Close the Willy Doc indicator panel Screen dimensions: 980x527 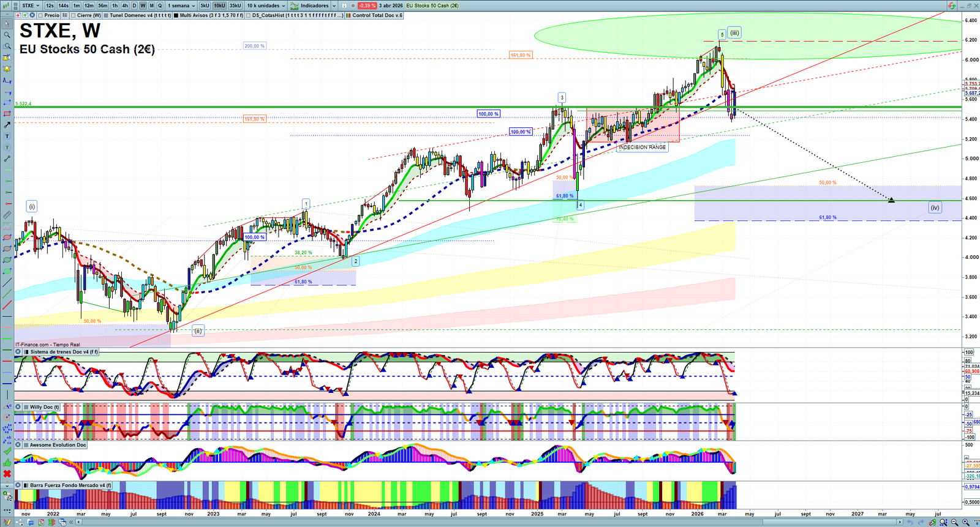(x=18, y=407)
